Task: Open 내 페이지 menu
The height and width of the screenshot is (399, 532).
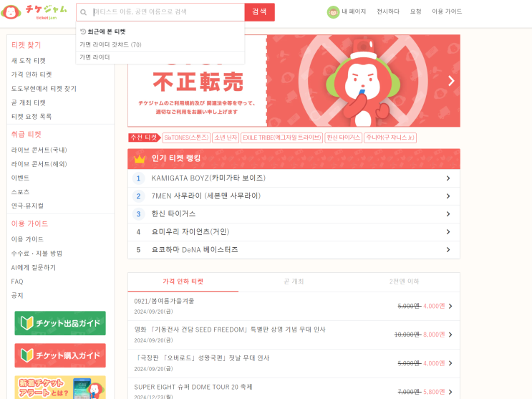Action: 354,11
